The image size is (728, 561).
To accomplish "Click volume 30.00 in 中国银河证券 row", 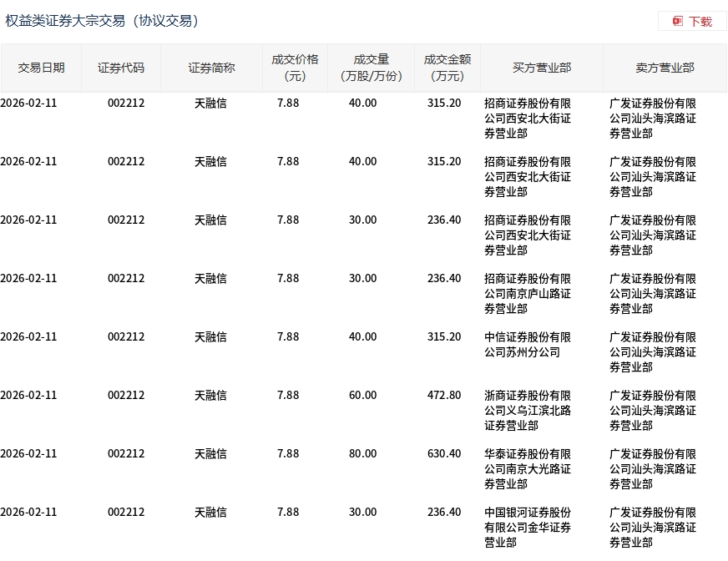I will pyautogui.click(x=362, y=513).
